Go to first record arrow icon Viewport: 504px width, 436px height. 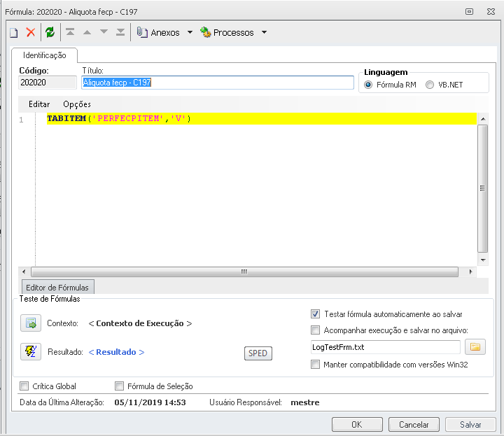(70, 31)
